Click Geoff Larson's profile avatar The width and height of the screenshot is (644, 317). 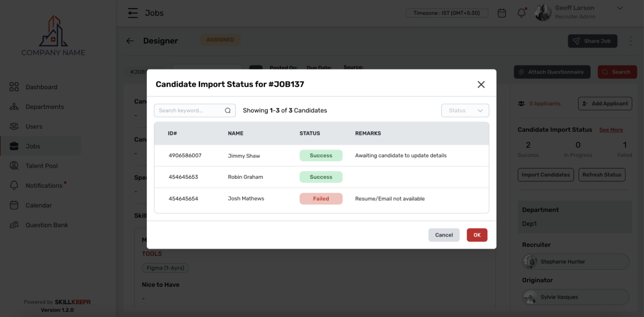(543, 13)
